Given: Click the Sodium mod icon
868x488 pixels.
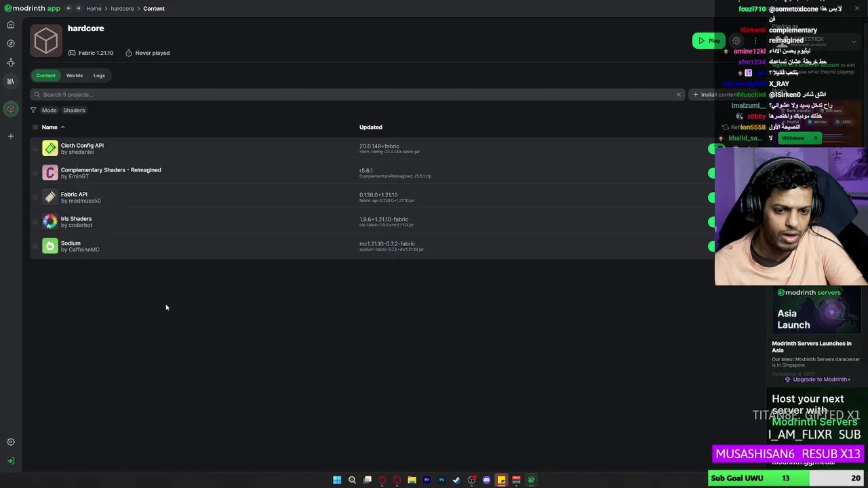Looking at the screenshot, I should [x=50, y=246].
